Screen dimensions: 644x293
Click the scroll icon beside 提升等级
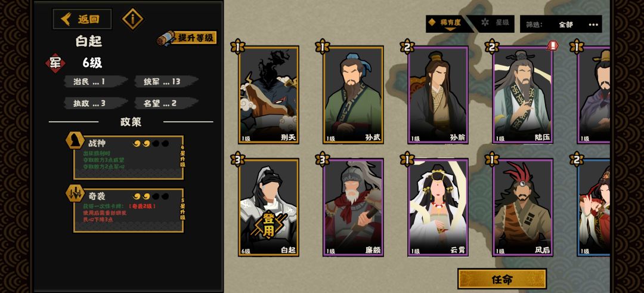(x=166, y=39)
